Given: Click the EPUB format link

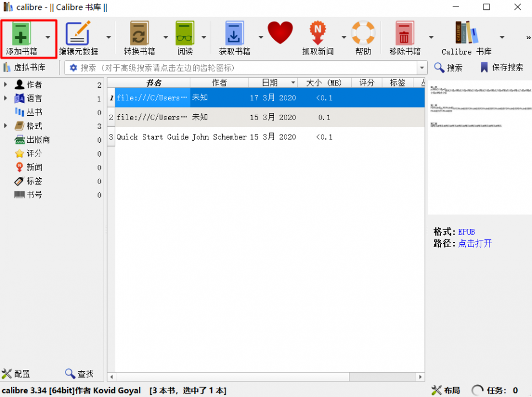Looking at the screenshot, I should pos(466,232).
